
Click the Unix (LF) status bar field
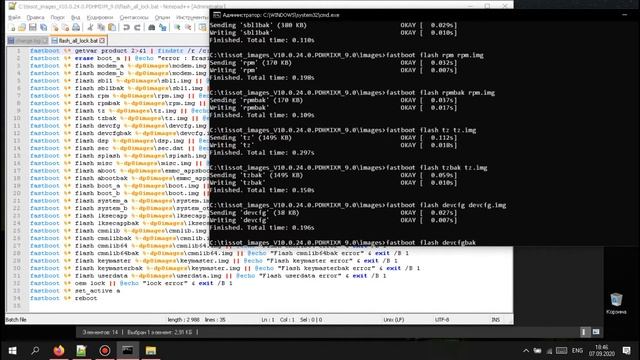[393, 320]
